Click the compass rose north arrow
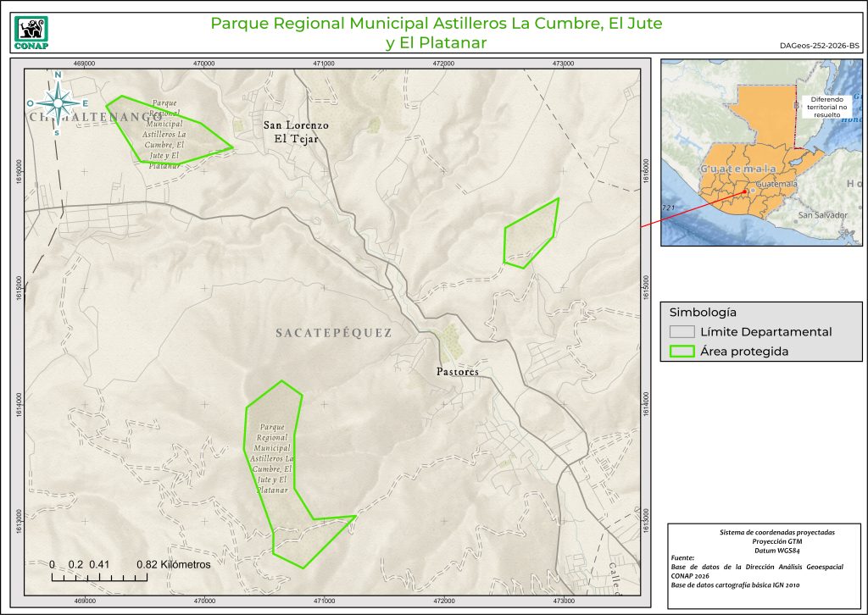Image resolution: width=868 pixels, height=615 pixels. click(58, 102)
